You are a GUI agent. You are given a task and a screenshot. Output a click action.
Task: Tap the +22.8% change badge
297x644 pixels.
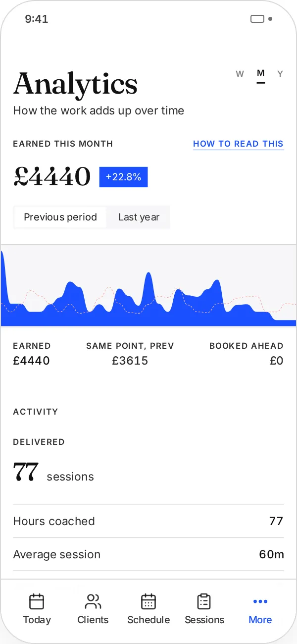(x=123, y=177)
